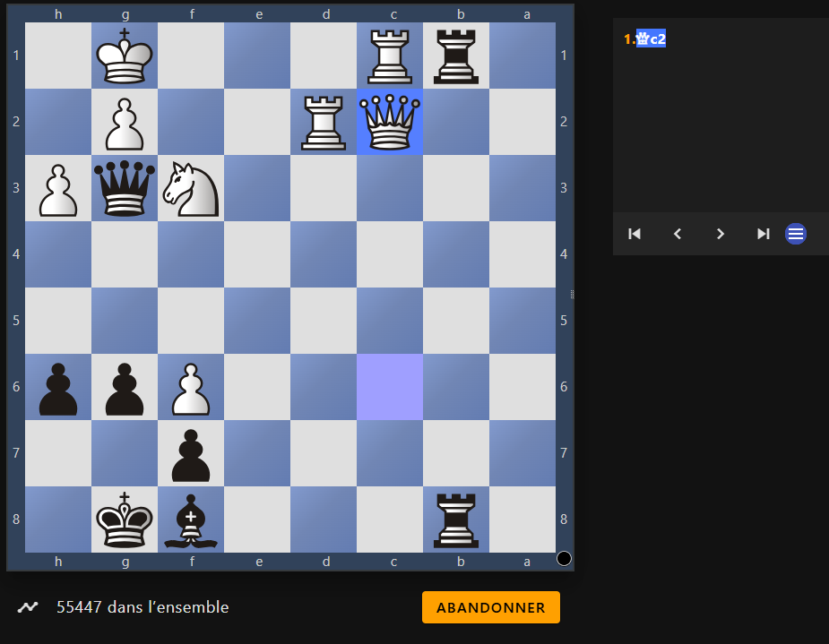The image size is (829, 644).
Task: Select the black pawn on h6
Action: tap(58, 387)
